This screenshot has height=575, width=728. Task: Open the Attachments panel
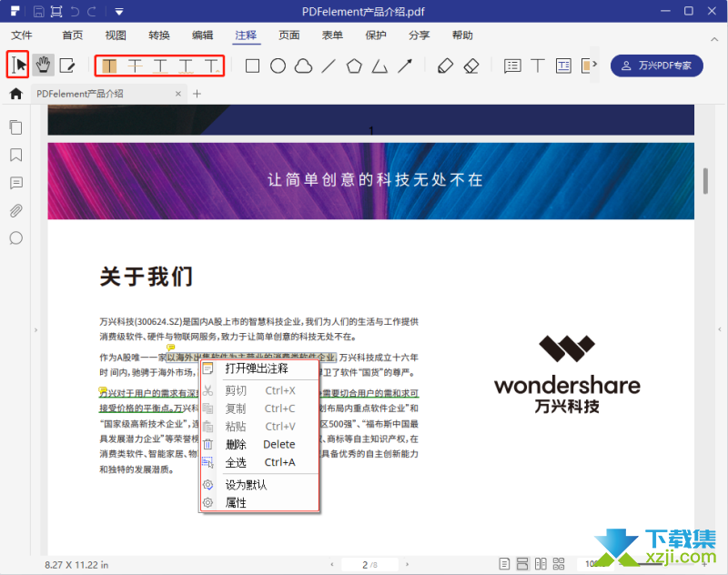15,211
